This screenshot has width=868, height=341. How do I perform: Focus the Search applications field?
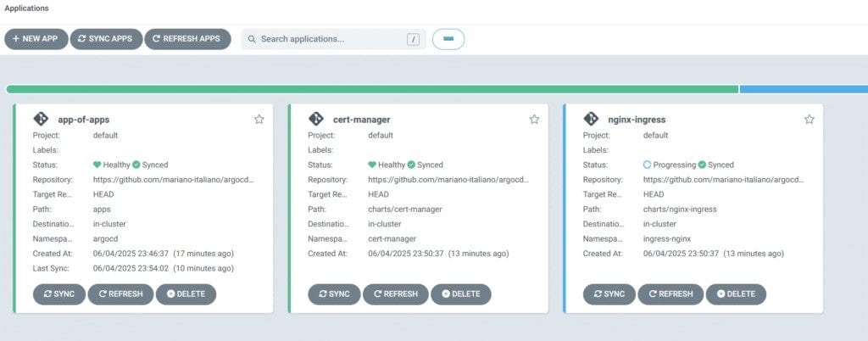click(x=331, y=39)
